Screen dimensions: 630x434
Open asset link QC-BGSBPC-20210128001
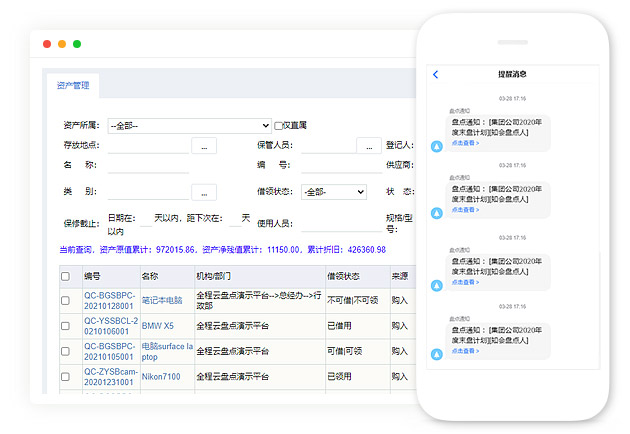[110, 301]
